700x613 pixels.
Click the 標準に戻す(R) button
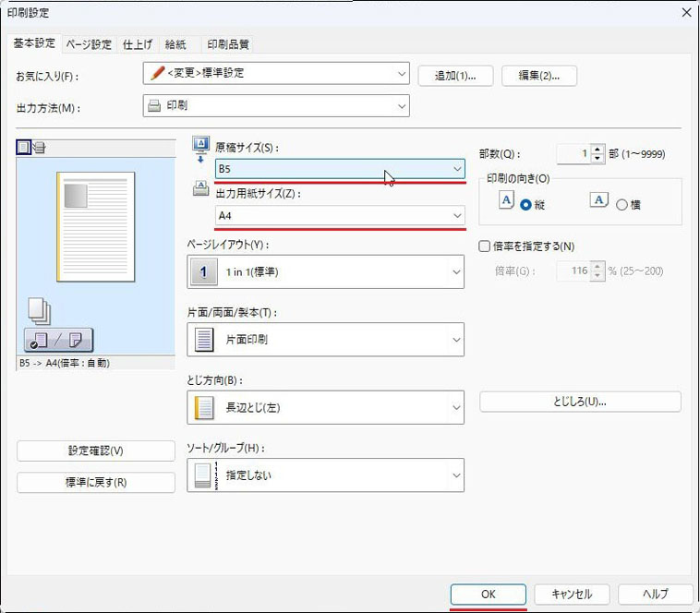96,482
